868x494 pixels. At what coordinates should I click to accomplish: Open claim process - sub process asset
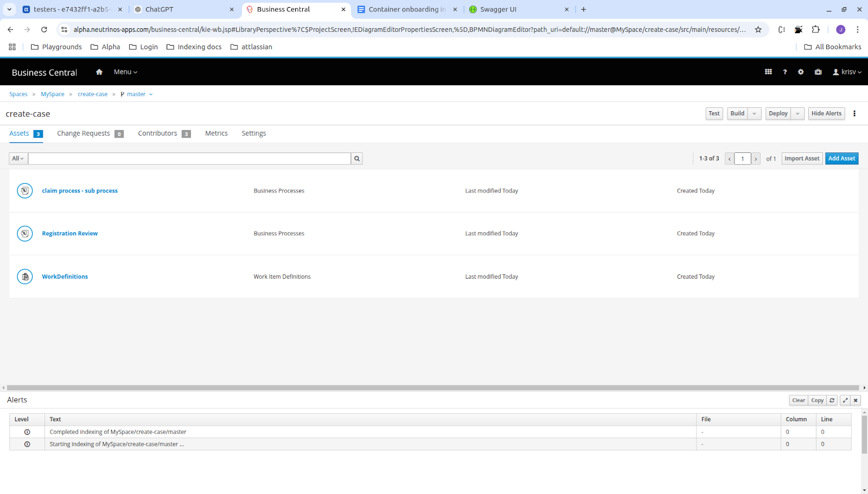(80, 191)
